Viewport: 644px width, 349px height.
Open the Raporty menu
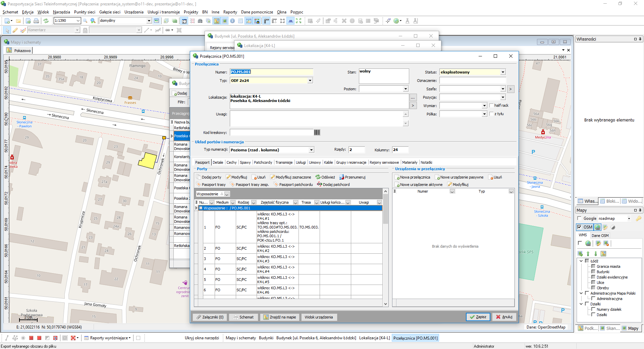[230, 12]
